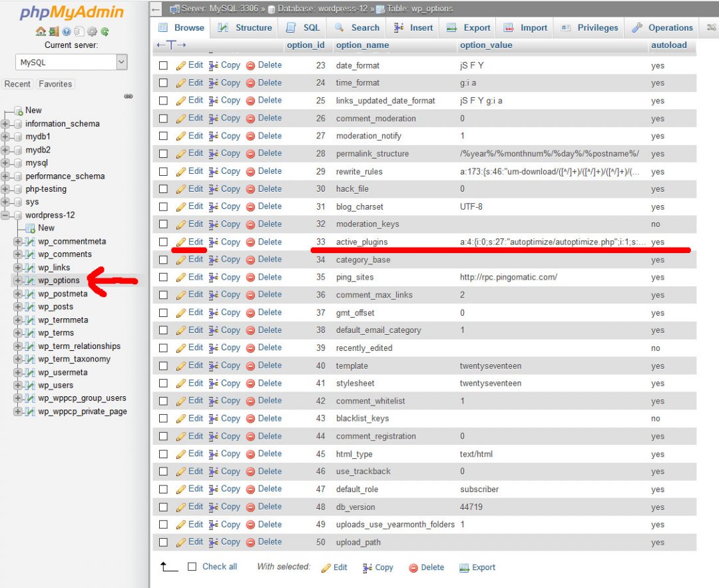Click red delete icon for rewrite_rules row
This screenshot has width=719, height=588.
pos(250,172)
